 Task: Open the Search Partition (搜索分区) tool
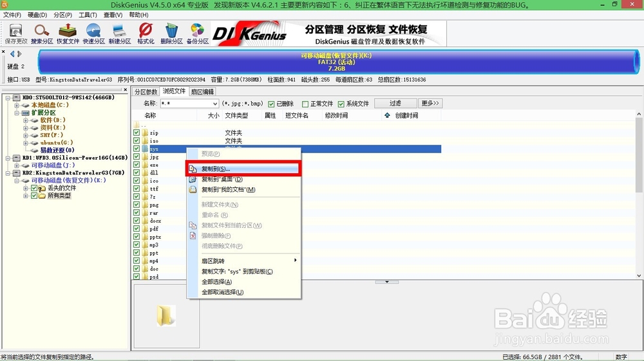point(41,33)
